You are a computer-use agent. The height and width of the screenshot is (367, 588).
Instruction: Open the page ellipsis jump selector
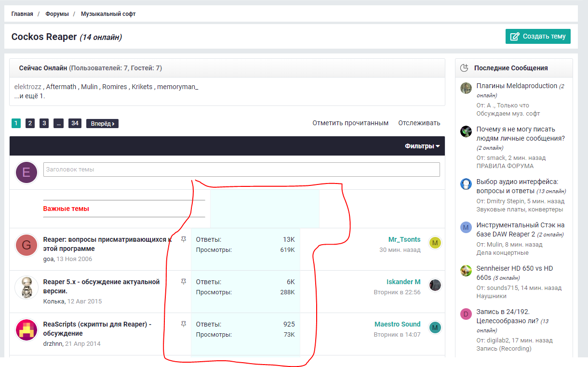[x=58, y=123]
